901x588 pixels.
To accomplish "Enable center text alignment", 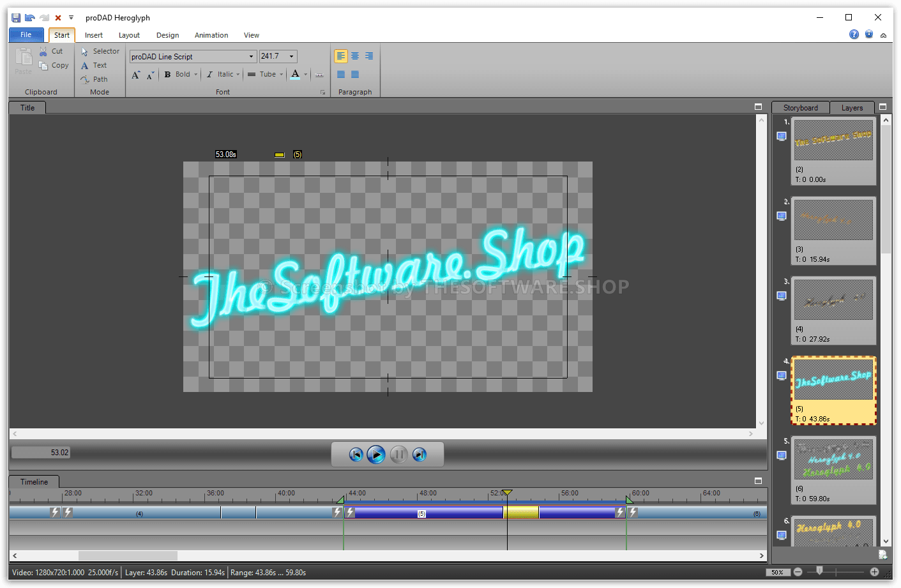I will 355,56.
